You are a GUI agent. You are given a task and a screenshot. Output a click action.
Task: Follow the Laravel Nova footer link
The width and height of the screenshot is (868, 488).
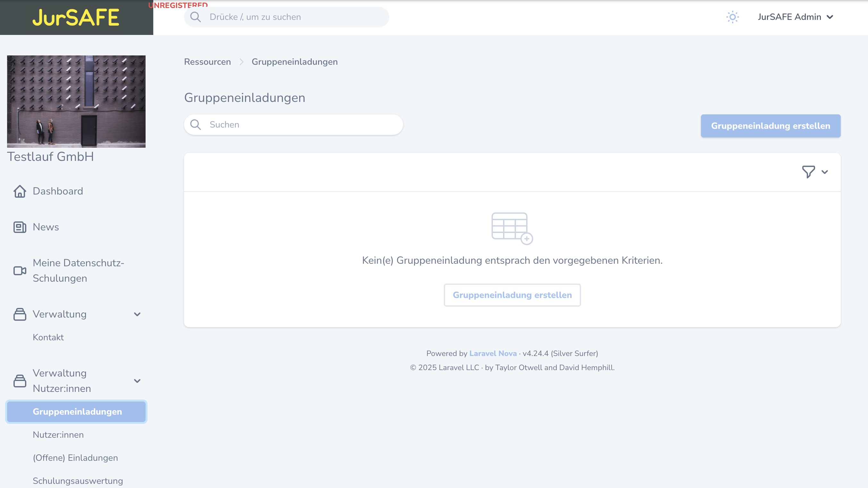(x=493, y=353)
